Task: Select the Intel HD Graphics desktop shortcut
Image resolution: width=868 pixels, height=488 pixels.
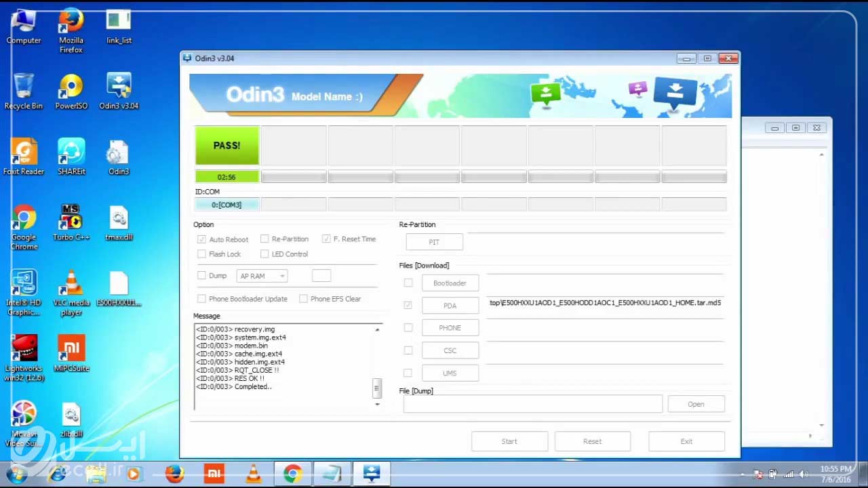Action: [x=24, y=293]
